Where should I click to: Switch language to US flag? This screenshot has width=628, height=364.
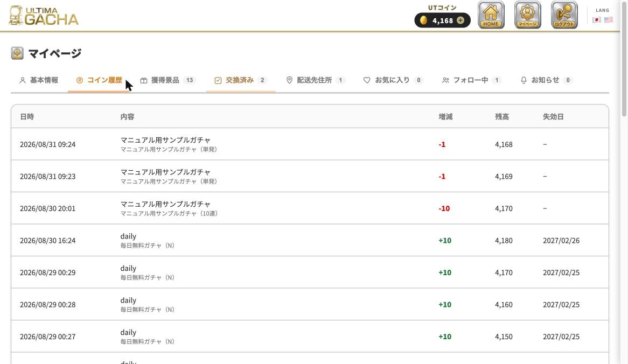click(609, 19)
